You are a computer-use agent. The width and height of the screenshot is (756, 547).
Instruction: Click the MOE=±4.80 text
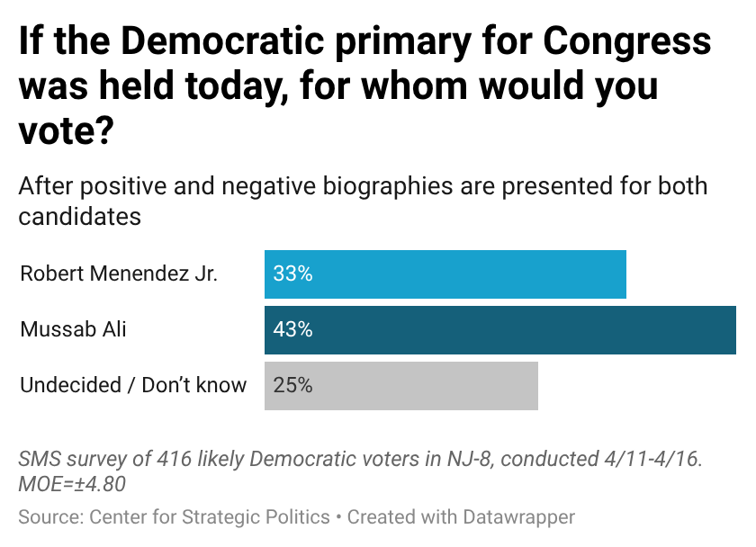(72, 484)
